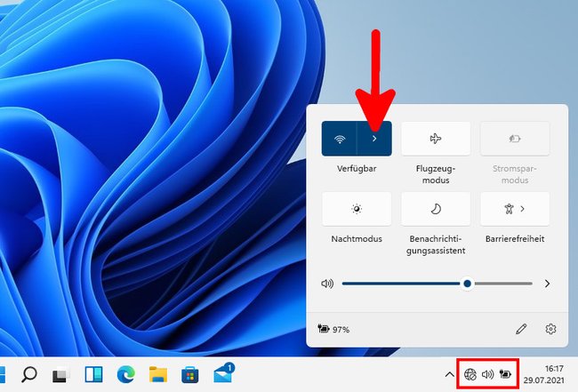Mute via the volume speaker icon in panel

click(x=327, y=284)
